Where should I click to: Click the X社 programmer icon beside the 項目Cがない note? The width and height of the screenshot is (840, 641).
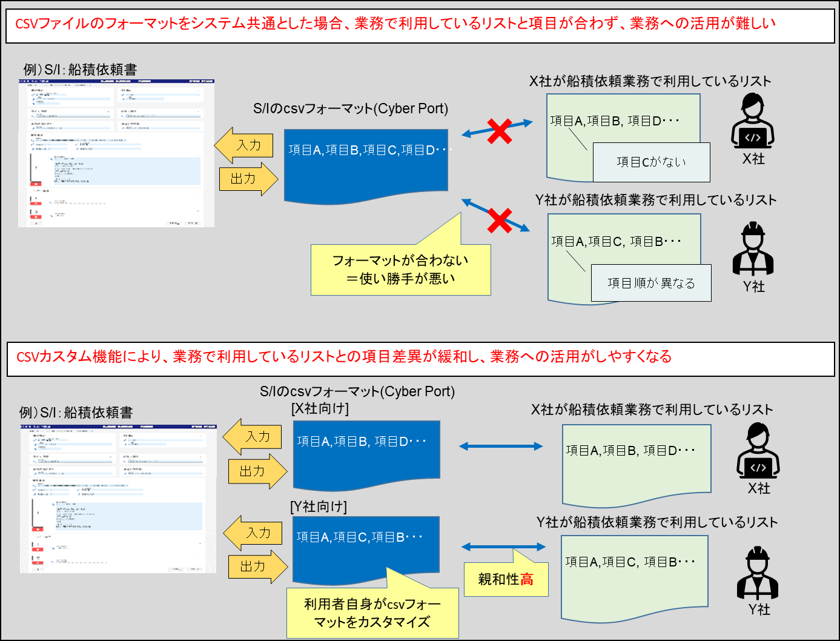point(753,121)
